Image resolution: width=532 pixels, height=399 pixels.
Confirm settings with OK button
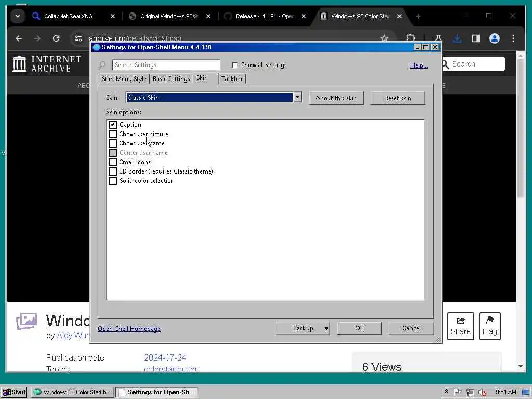point(360,328)
